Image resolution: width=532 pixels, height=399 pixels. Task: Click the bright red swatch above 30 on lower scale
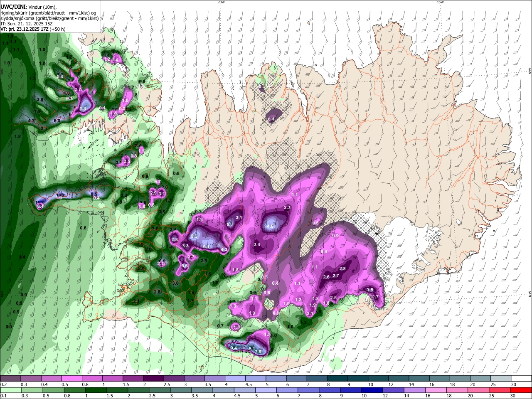click(x=521, y=390)
